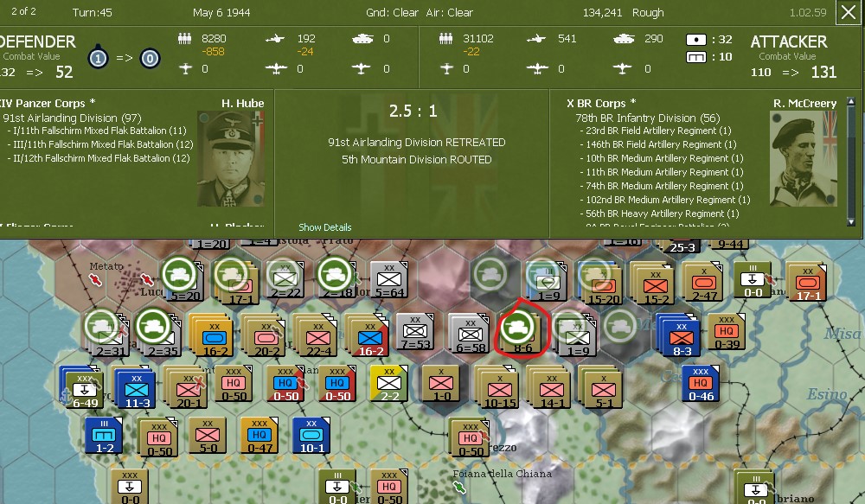Click the attacker tank icon beside 290
The height and width of the screenshot is (504, 865).
624,39
